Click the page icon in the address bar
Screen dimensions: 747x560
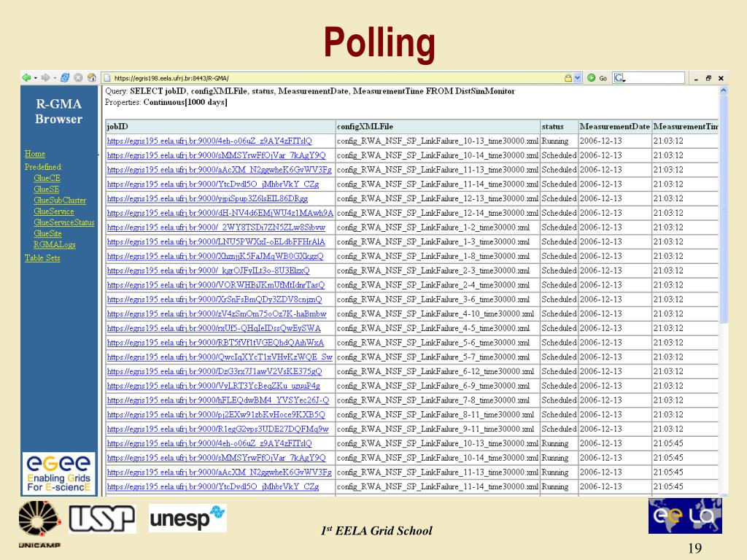(107, 78)
